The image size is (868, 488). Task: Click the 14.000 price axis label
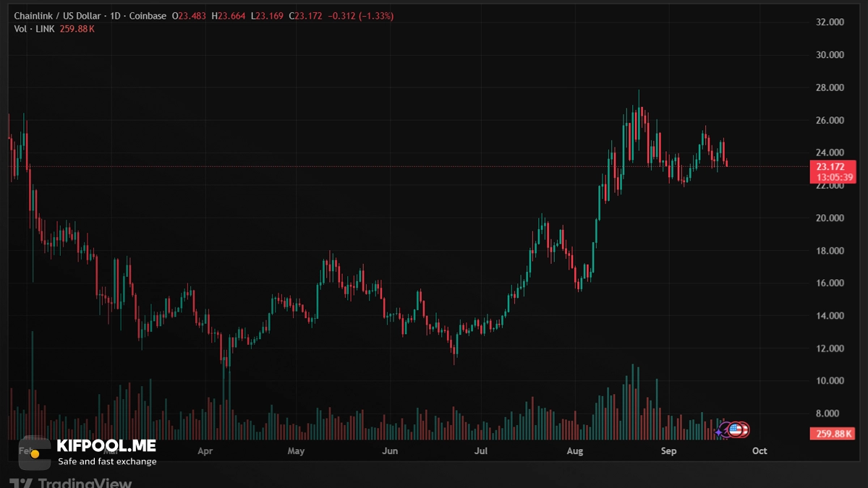pyautogui.click(x=830, y=316)
